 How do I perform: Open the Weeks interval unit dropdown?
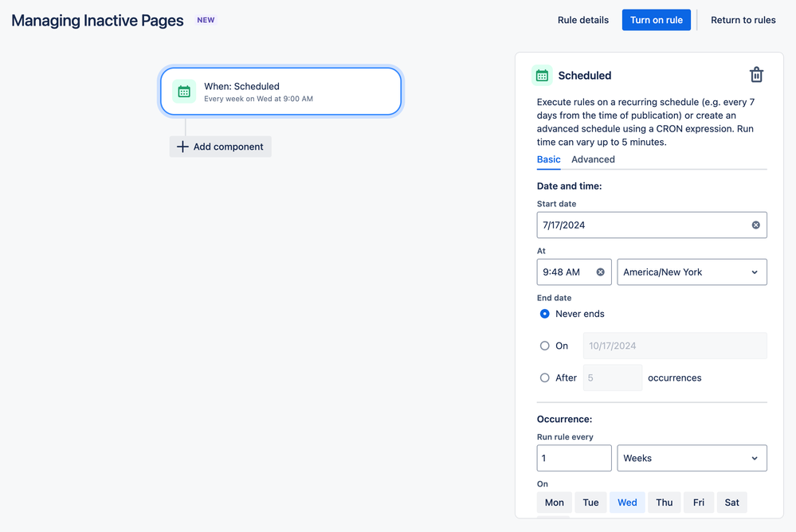pyautogui.click(x=692, y=458)
